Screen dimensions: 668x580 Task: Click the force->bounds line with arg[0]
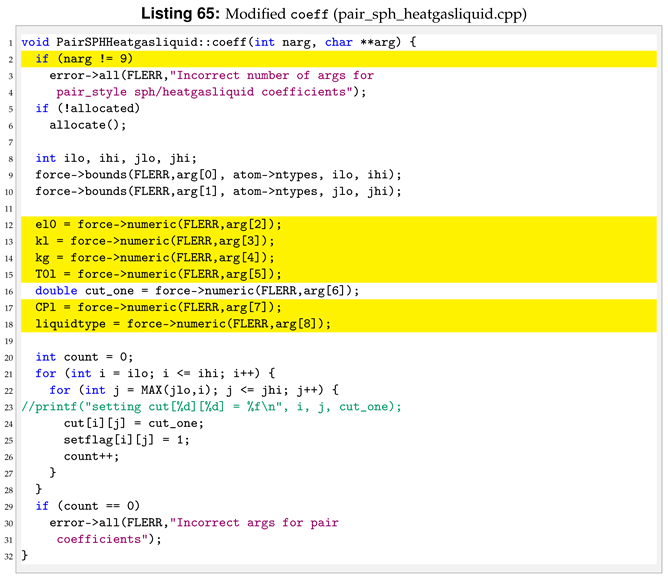[218, 175]
